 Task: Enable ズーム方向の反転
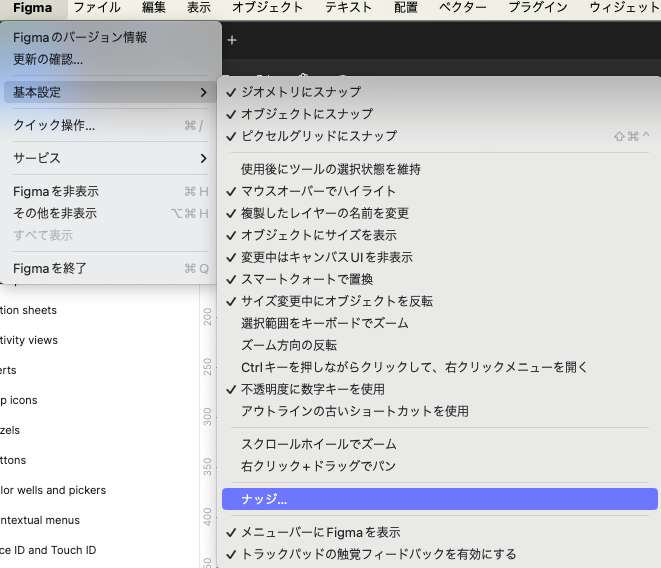click(440, 345)
